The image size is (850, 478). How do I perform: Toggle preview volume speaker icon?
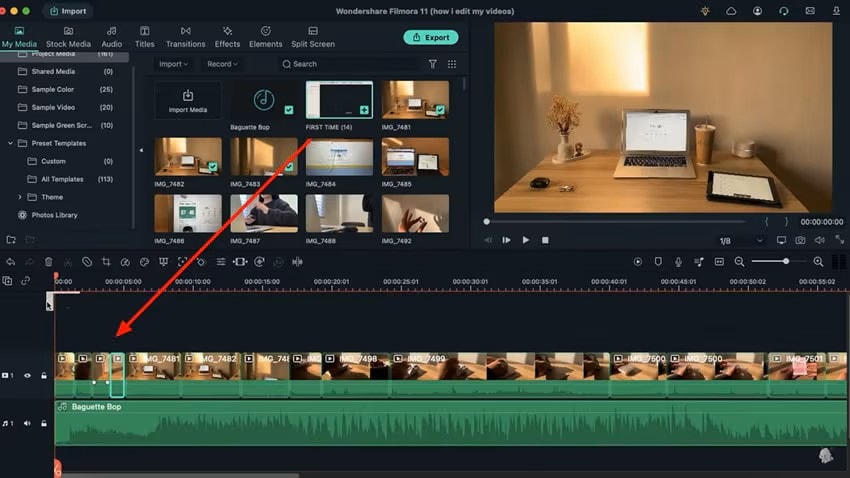pyautogui.click(x=820, y=240)
